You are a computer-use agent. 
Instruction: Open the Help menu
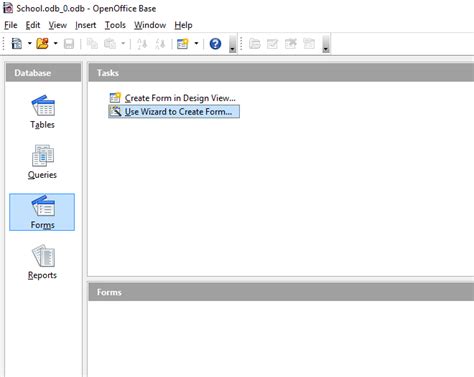183,25
